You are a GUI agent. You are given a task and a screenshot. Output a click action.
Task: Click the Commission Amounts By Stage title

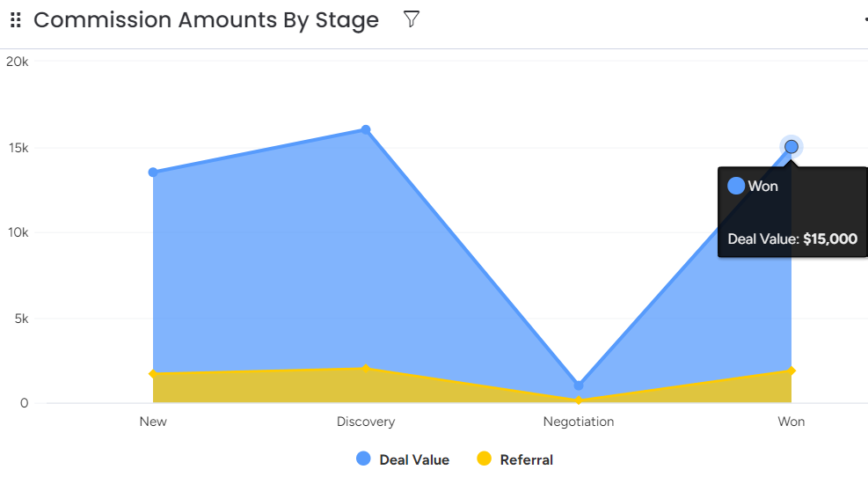[x=206, y=20]
